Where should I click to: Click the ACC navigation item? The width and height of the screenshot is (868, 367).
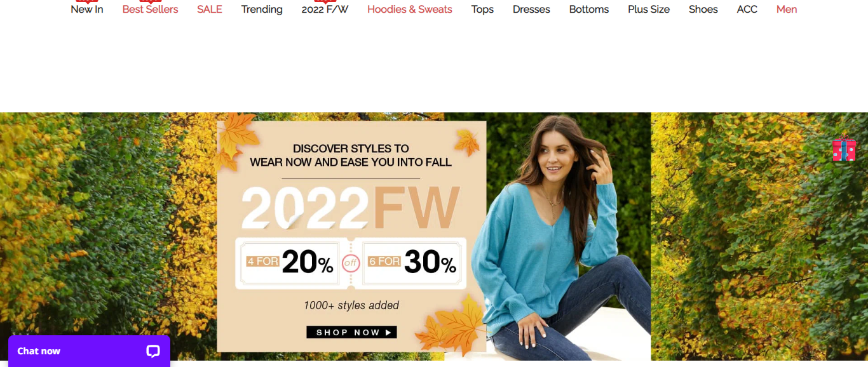click(x=747, y=10)
